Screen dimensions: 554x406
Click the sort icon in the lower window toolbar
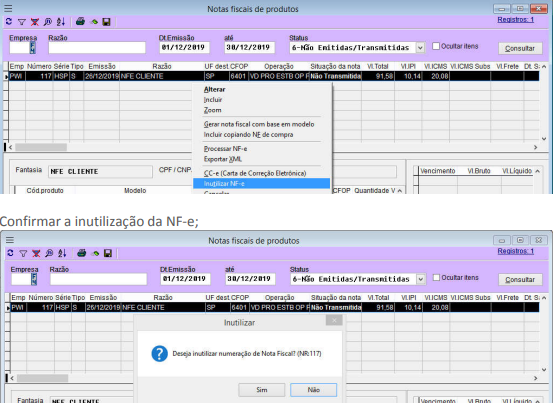click(x=62, y=253)
